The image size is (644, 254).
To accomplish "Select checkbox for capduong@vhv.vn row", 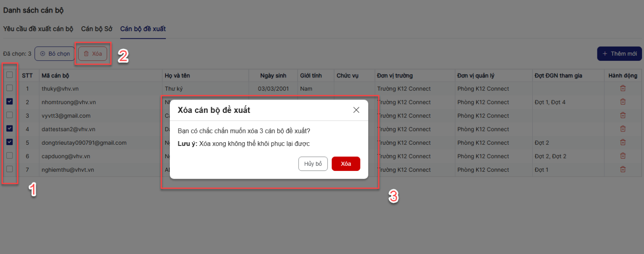I will point(10,156).
